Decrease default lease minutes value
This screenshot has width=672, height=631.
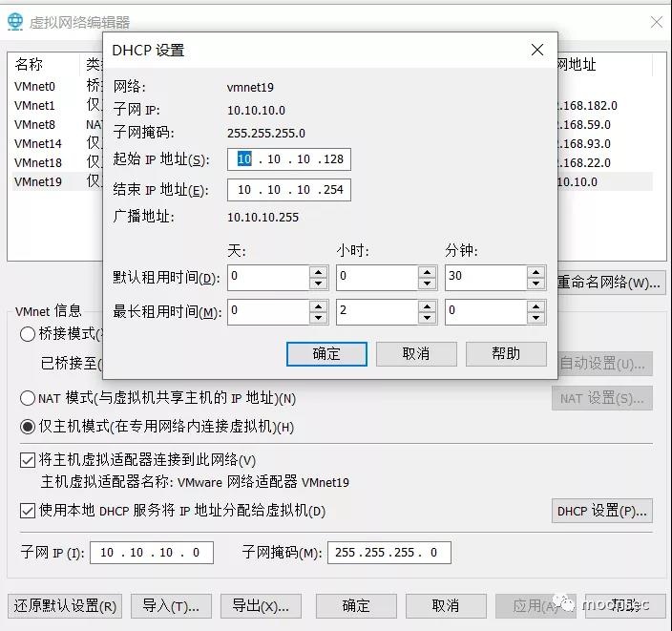point(536,284)
